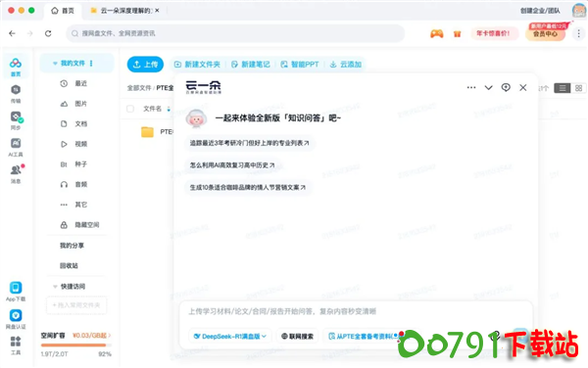The width and height of the screenshot is (588, 368).
Task: Close the 云一朵 assistant panel
Action: click(x=523, y=88)
